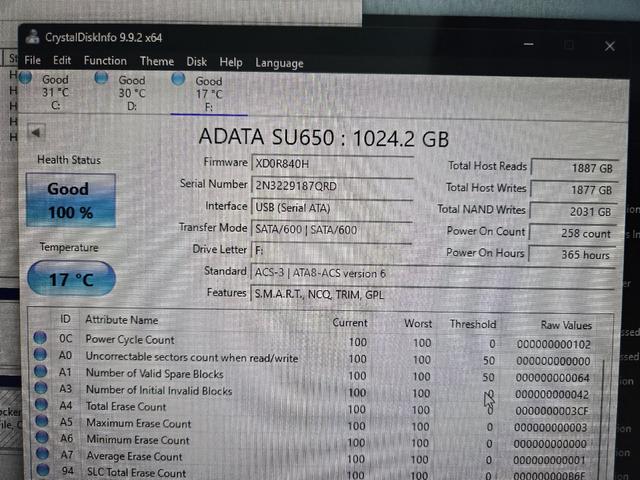The width and height of the screenshot is (640, 480).
Task: Open the File menu
Action: 32,61
